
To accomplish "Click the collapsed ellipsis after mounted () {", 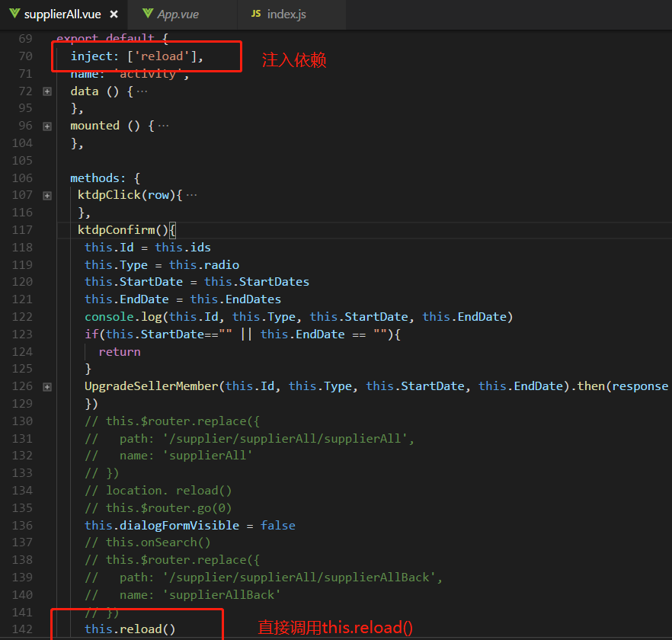I will [x=163, y=126].
